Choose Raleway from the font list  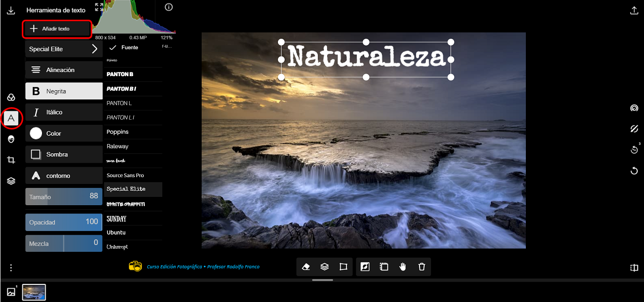click(118, 147)
